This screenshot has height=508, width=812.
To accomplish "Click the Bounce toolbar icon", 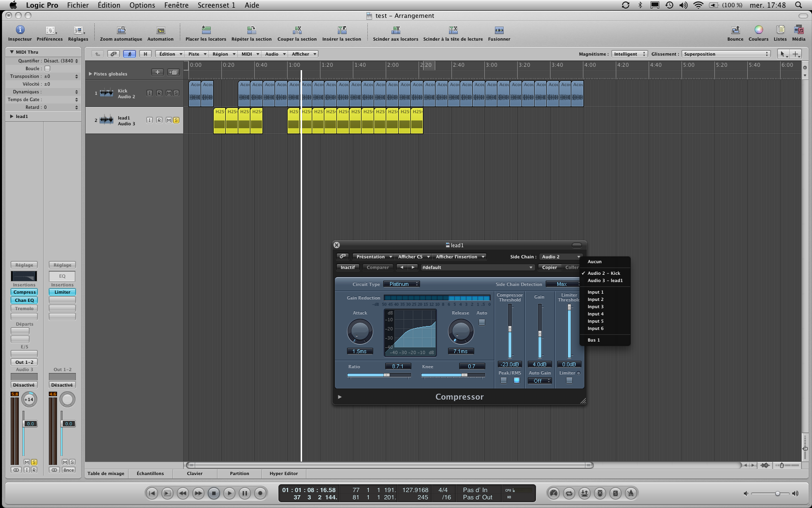I will [x=735, y=30].
